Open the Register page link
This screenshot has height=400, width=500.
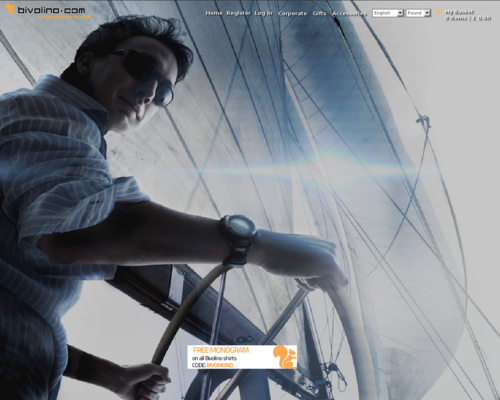click(238, 13)
